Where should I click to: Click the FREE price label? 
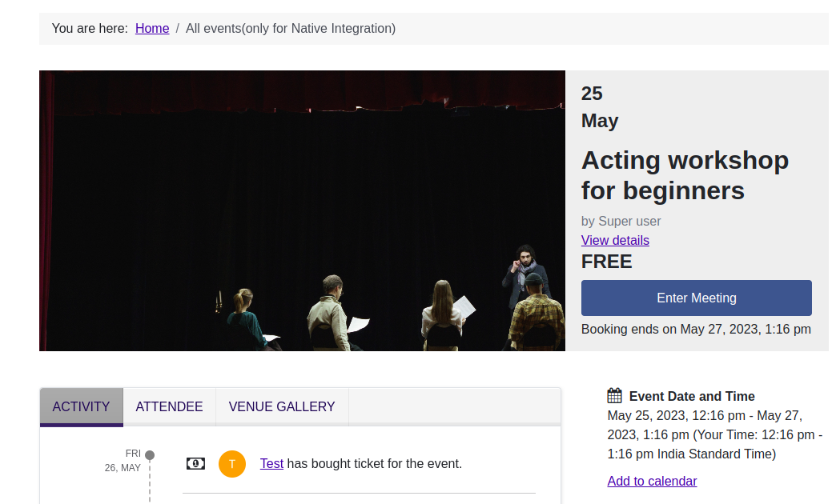point(606,262)
